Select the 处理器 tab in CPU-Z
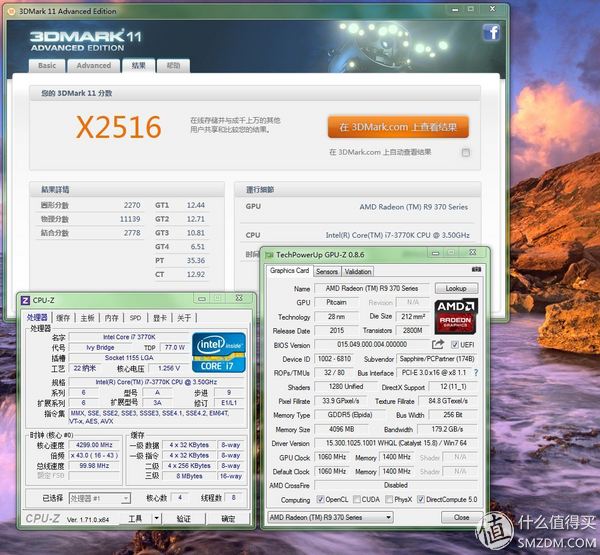 (37, 317)
